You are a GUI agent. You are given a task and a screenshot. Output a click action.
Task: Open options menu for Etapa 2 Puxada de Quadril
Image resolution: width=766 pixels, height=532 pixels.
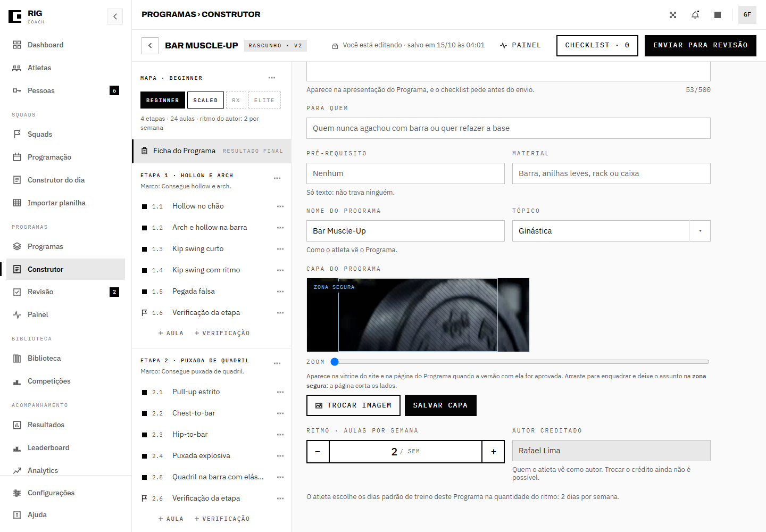[x=277, y=363]
